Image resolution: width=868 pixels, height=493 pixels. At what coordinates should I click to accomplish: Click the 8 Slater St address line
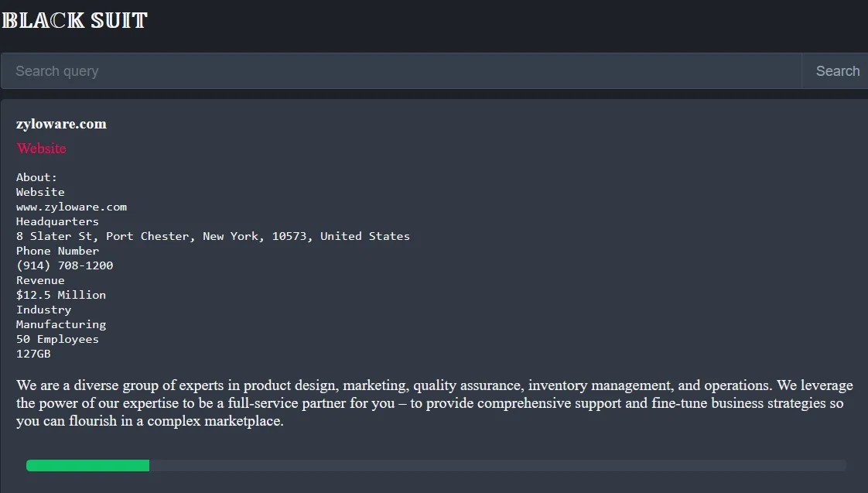point(213,236)
